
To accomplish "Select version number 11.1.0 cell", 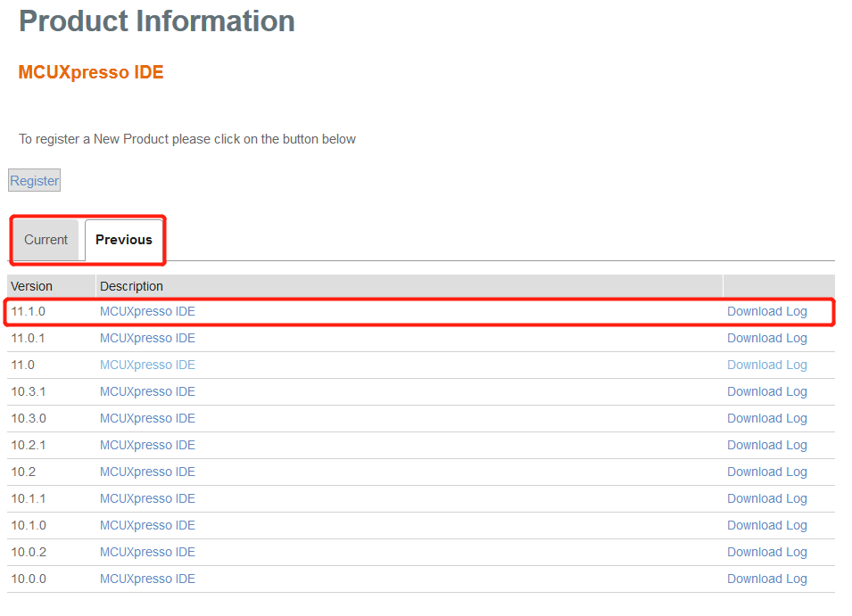I will pos(29,311).
